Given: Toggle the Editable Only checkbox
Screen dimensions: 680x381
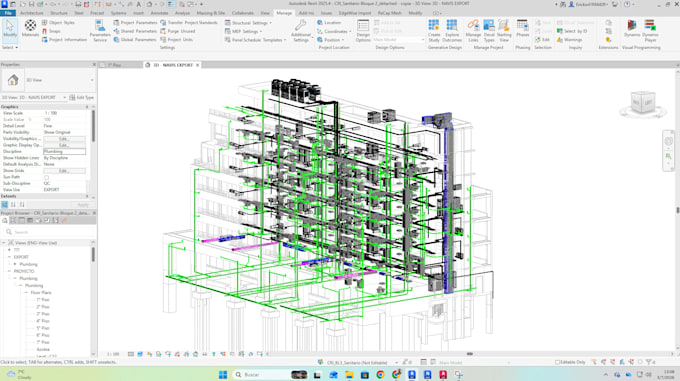Looking at the screenshot, I should click(x=571, y=362).
